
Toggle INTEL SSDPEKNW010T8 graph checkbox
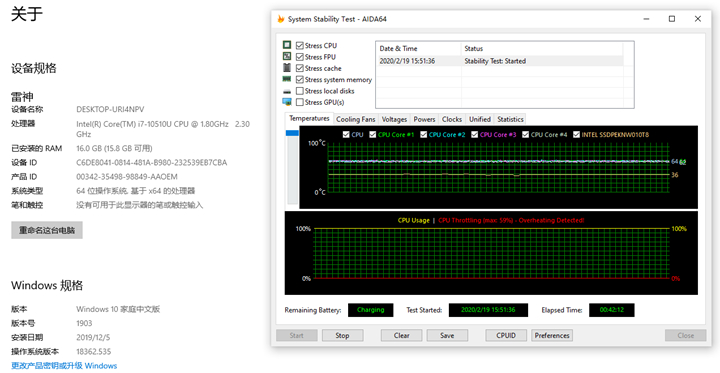(x=576, y=135)
